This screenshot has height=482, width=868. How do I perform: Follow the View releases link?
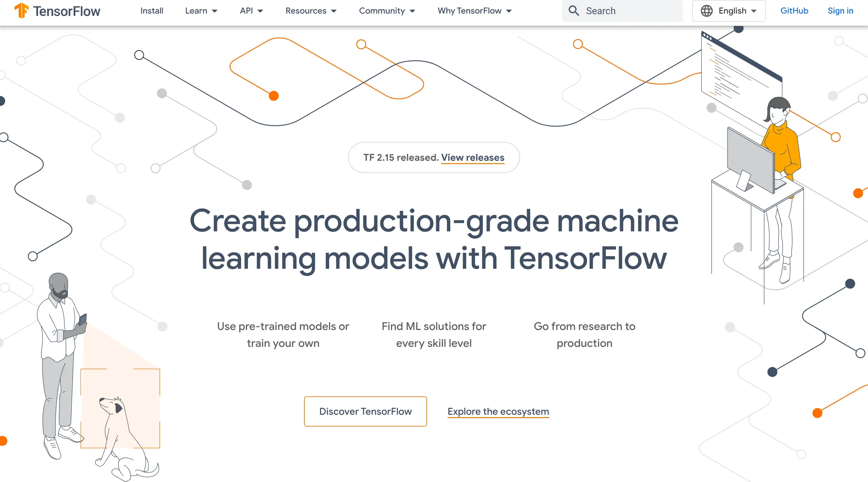473,157
